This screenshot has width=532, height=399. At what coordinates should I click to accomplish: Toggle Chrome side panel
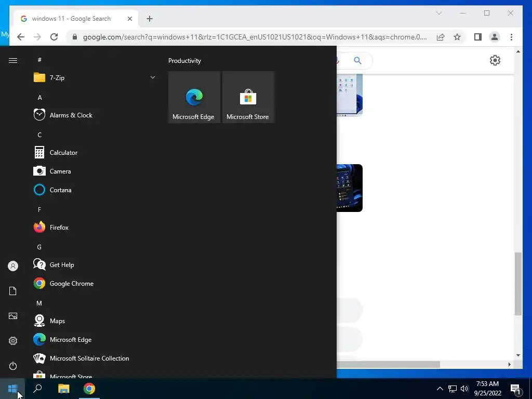pyautogui.click(x=478, y=37)
